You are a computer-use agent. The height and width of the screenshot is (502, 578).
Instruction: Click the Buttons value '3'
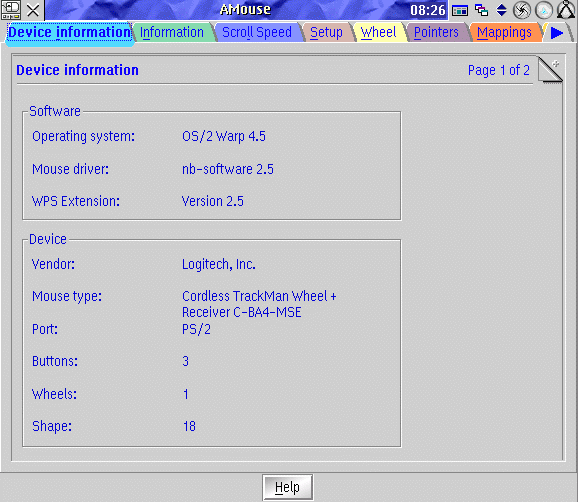pyautogui.click(x=185, y=361)
